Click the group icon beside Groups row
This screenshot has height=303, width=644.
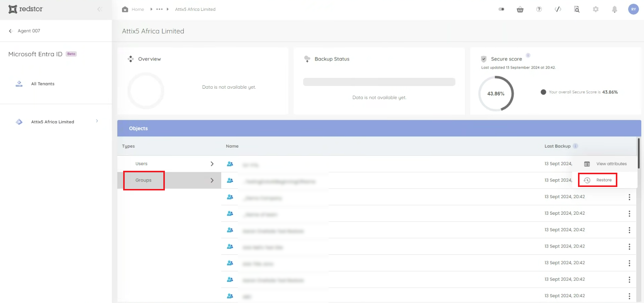[x=230, y=180]
